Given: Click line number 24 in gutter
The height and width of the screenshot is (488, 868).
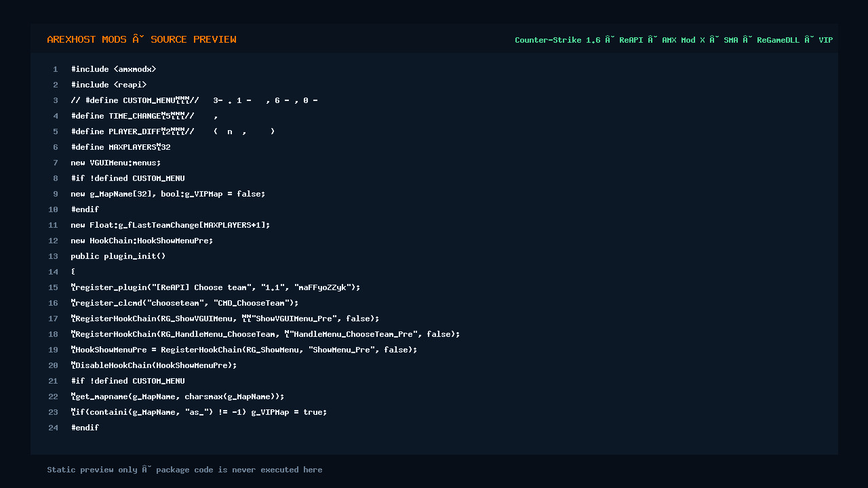Looking at the screenshot, I should (x=53, y=428).
